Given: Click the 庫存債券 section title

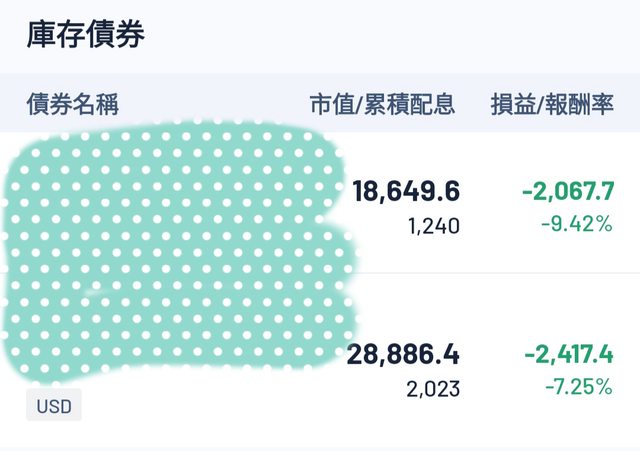Looking at the screenshot, I should (86, 36).
